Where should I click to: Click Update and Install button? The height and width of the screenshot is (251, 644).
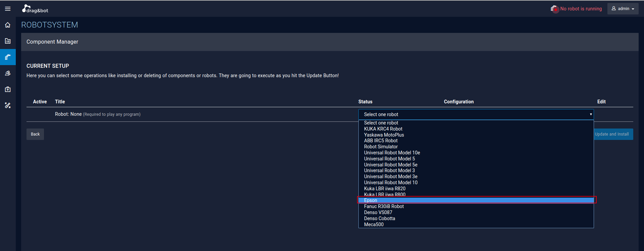pos(613,134)
